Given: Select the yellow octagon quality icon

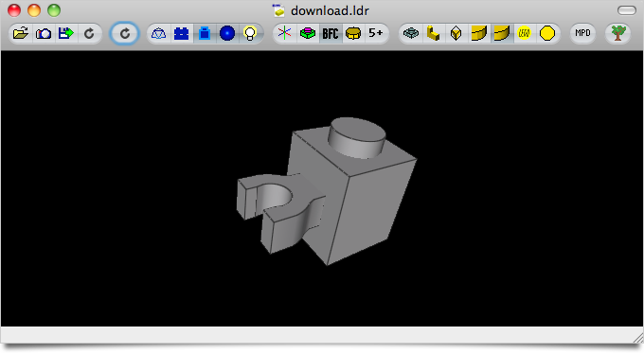Looking at the screenshot, I should (x=547, y=33).
